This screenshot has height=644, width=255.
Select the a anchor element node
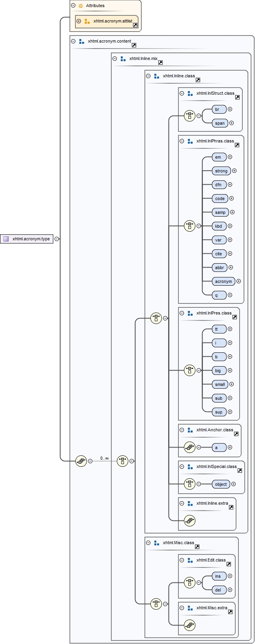point(219,447)
